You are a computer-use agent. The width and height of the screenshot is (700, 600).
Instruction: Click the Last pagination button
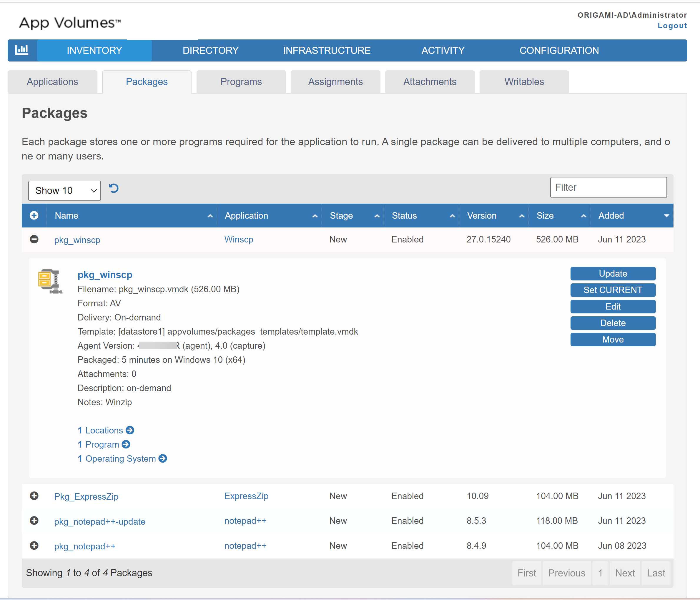click(x=656, y=573)
